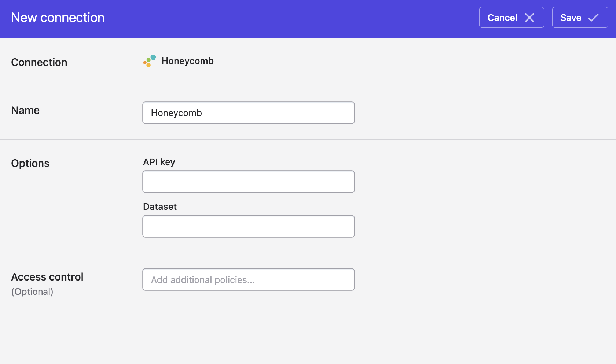616x364 pixels.
Task: Click the Name label
Action: (x=25, y=110)
